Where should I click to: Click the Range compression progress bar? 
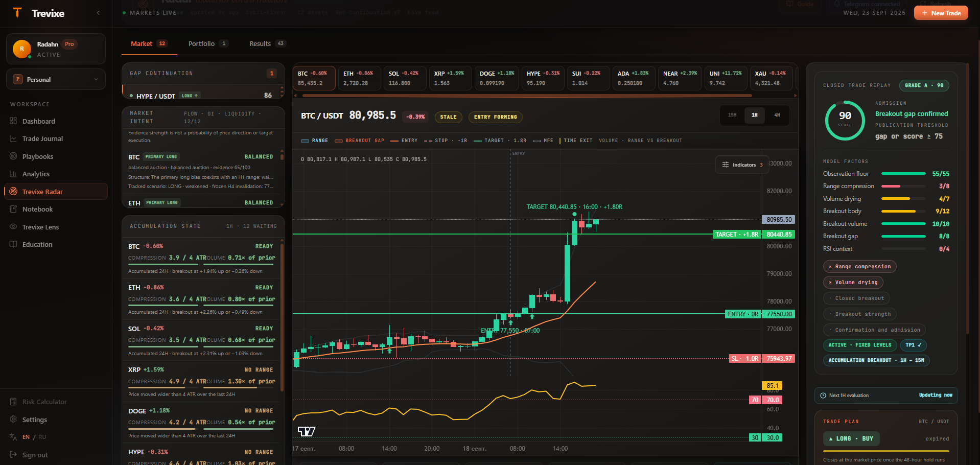(x=903, y=186)
